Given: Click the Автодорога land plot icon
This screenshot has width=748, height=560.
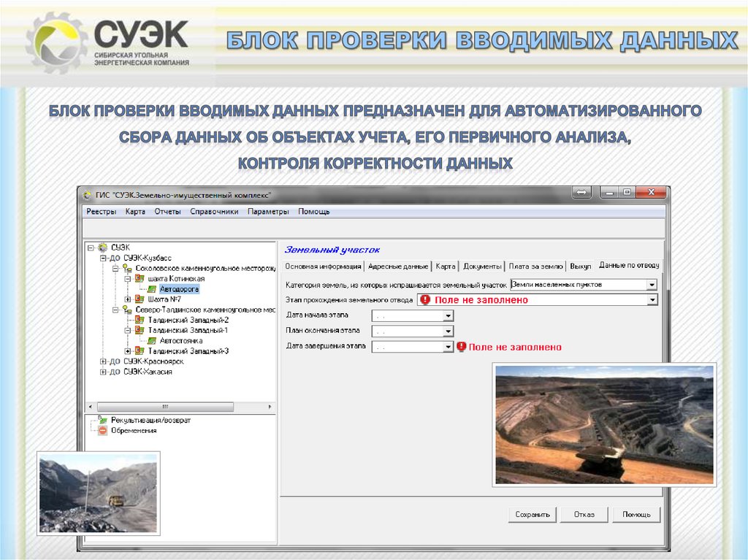Looking at the screenshot, I should [152, 289].
